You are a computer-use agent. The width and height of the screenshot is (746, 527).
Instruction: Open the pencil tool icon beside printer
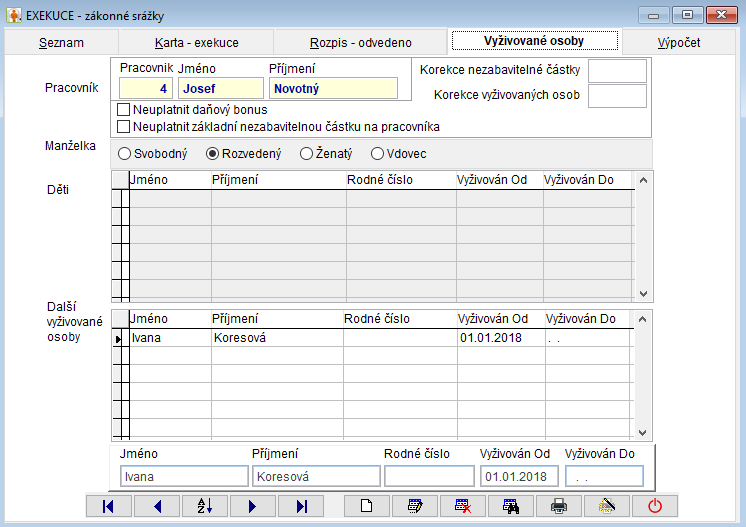tap(607, 506)
